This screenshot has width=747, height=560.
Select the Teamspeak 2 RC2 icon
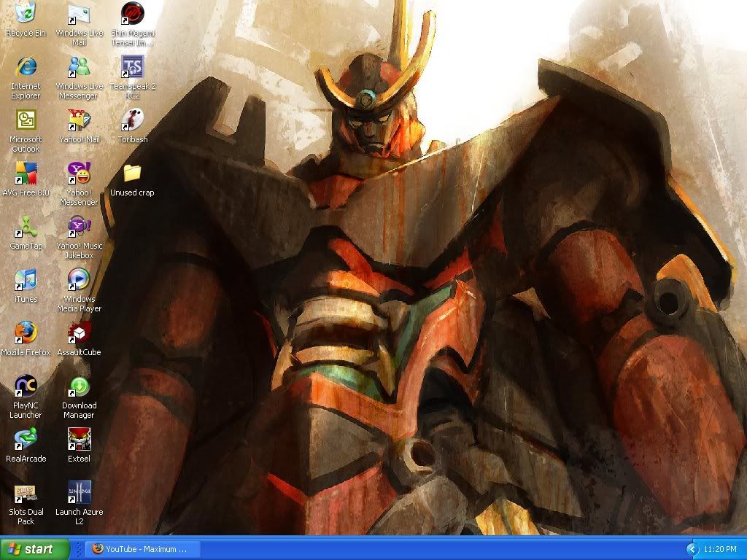coord(132,68)
